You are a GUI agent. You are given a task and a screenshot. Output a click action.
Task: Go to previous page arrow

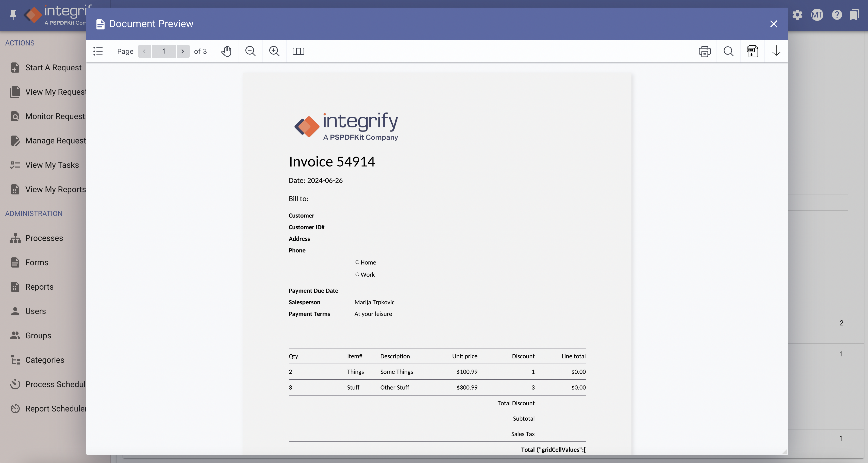[x=145, y=51]
